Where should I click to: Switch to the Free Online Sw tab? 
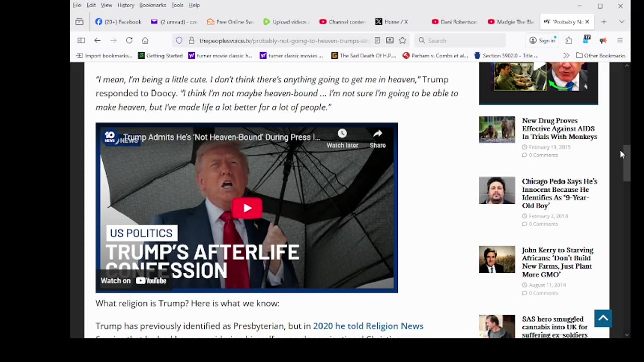pos(230,22)
